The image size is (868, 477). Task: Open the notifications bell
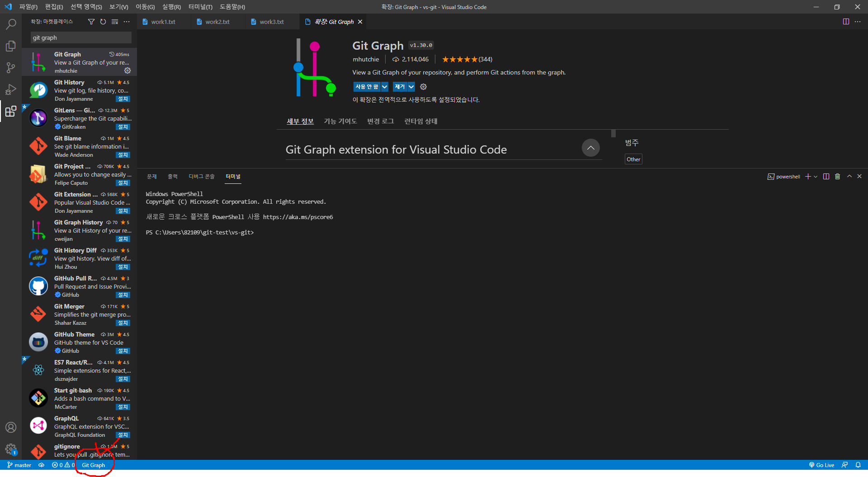pyautogui.click(x=858, y=465)
